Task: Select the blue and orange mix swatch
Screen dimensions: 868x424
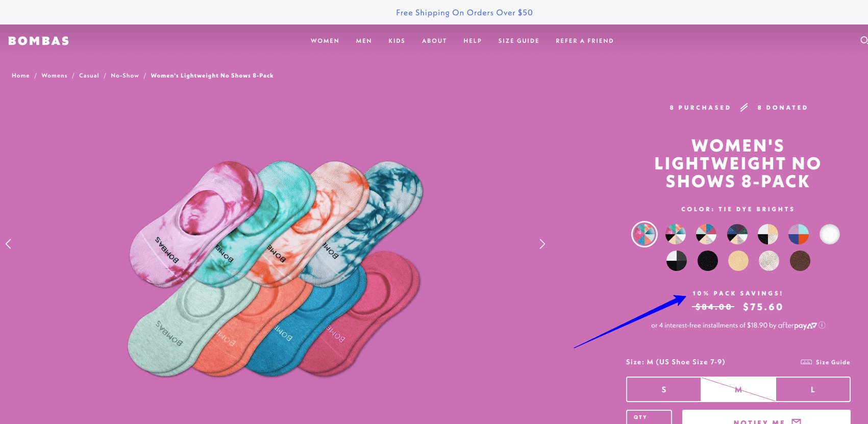Action: click(x=799, y=234)
